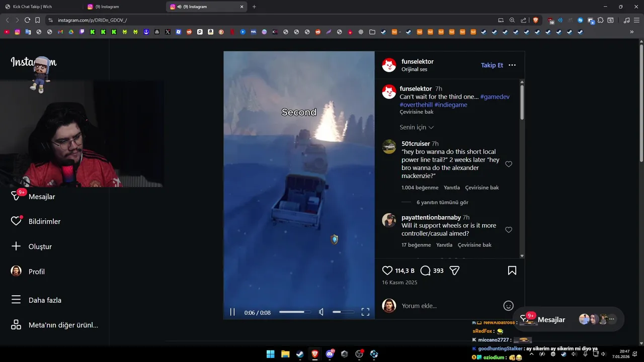Reply to payattentionbarnaby with 'Yanıtla'

[x=444, y=245]
